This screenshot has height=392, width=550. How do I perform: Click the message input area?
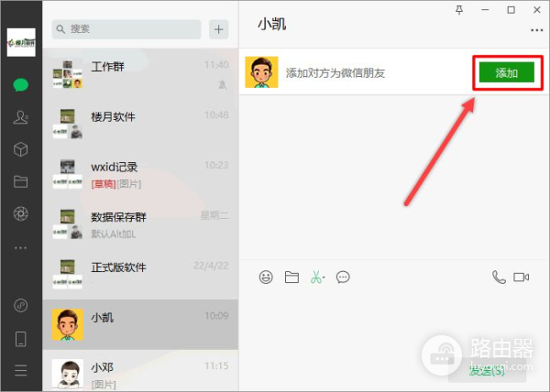[394, 322]
